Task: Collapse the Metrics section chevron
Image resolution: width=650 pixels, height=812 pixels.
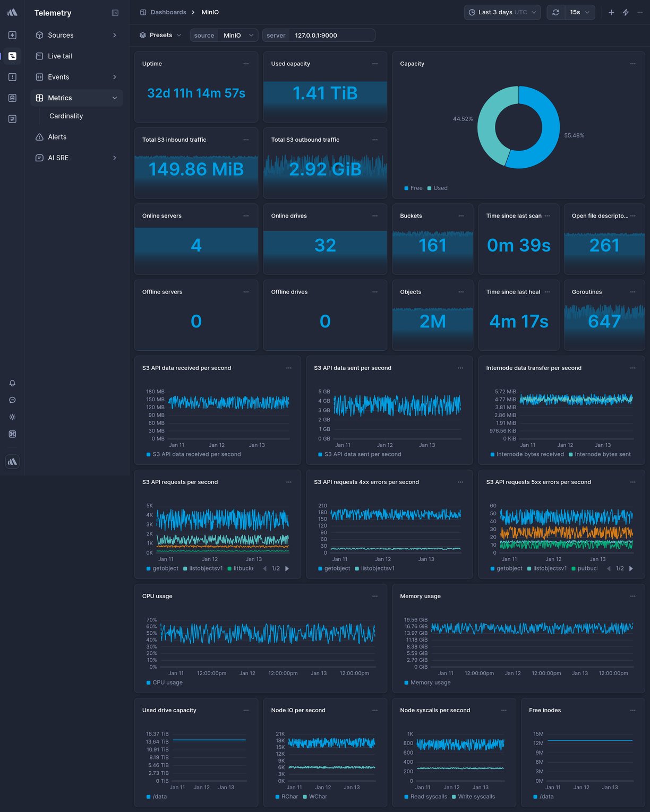Action: click(x=114, y=98)
